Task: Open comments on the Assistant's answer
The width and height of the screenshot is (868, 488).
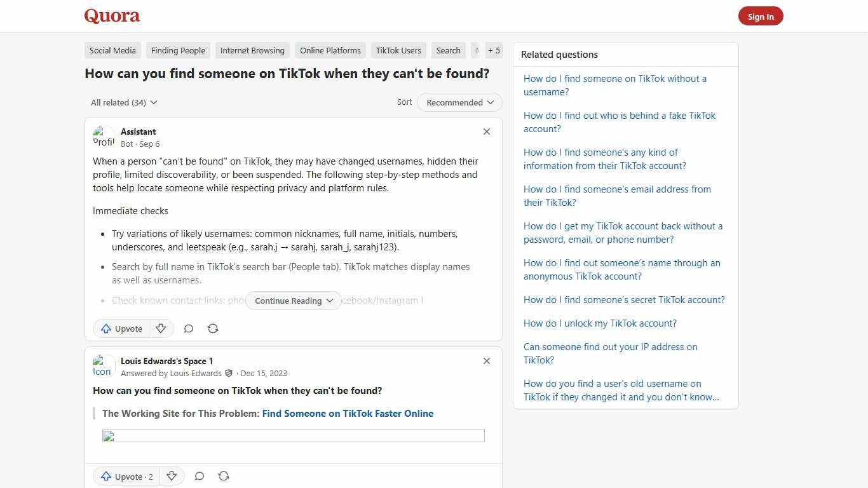Action: 188,329
